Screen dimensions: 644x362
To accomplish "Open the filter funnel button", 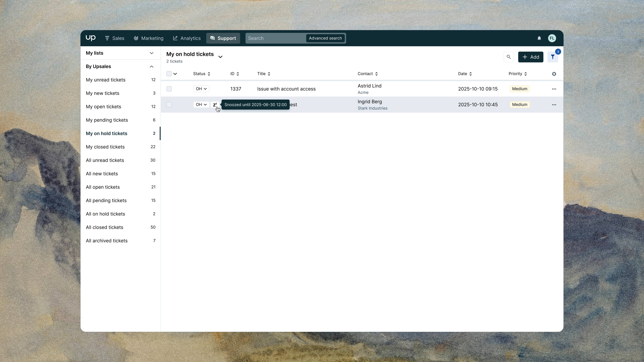I will pyautogui.click(x=553, y=57).
